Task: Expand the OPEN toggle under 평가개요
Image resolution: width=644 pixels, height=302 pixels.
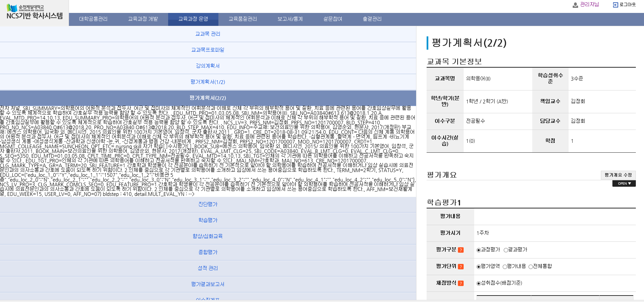Action: click(624, 184)
